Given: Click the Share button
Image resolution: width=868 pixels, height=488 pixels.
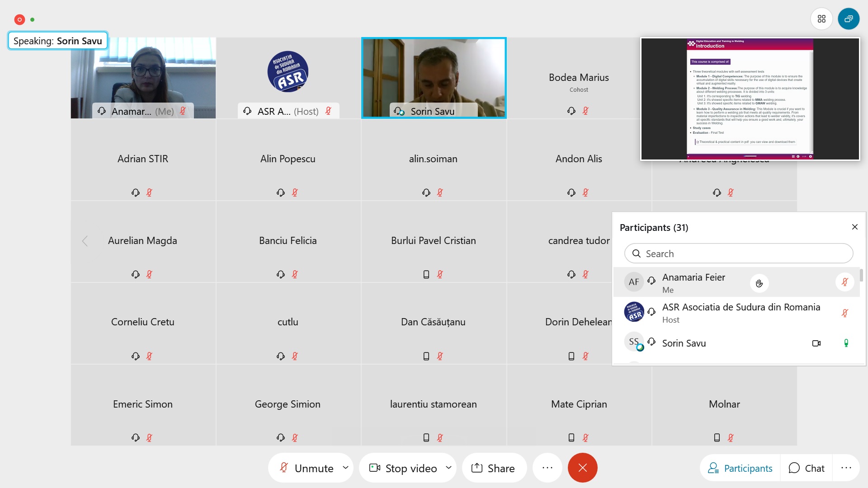Looking at the screenshot, I should [493, 468].
